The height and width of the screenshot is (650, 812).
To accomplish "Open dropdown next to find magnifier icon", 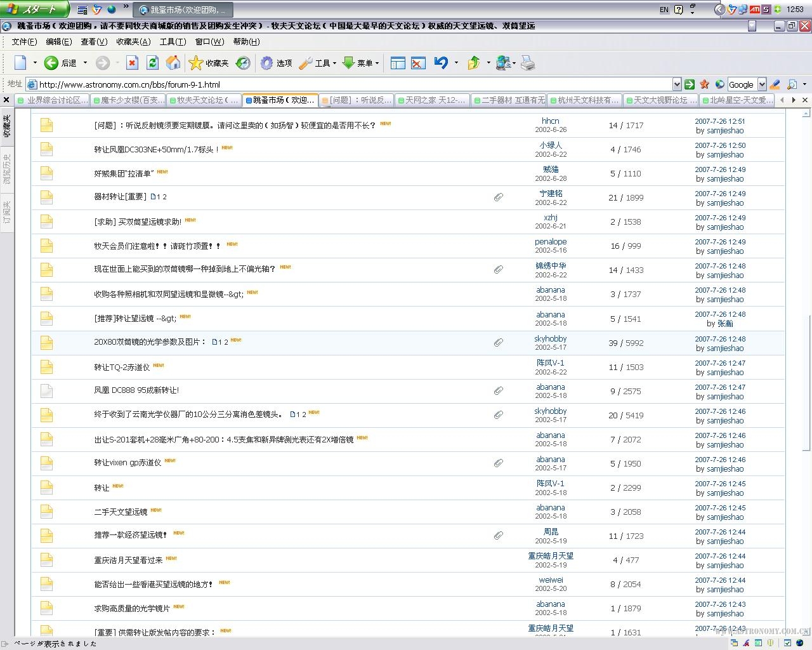I will (x=804, y=84).
